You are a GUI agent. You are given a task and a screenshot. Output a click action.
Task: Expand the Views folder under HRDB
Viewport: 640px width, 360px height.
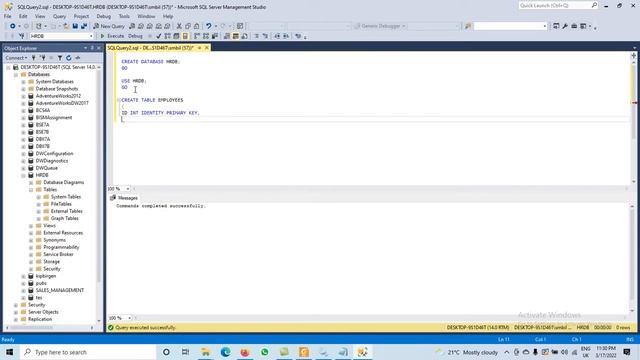point(31,226)
